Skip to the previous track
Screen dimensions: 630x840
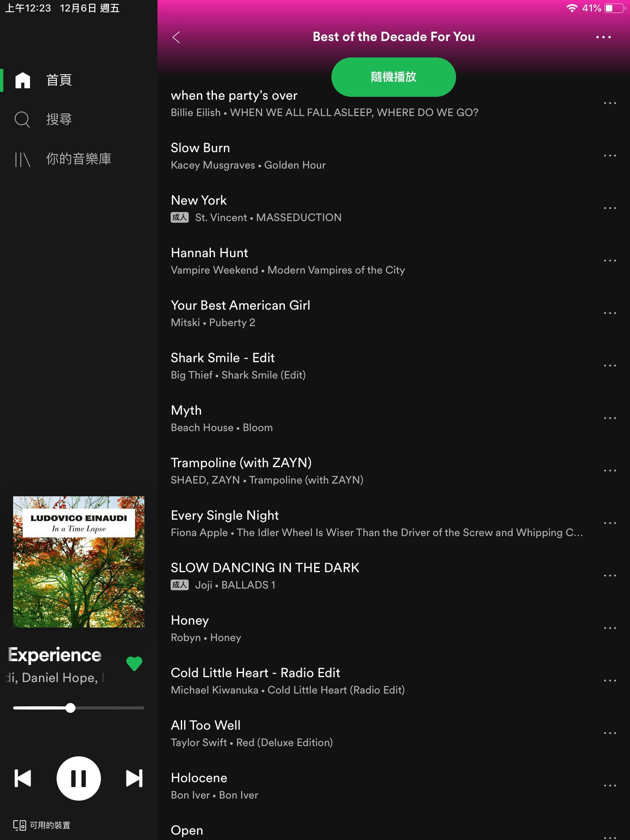(23, 778)
